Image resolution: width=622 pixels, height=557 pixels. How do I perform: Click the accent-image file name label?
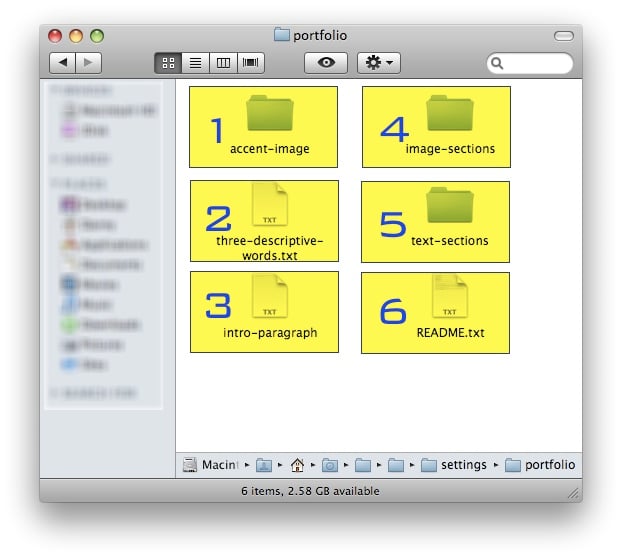(270, 149)
